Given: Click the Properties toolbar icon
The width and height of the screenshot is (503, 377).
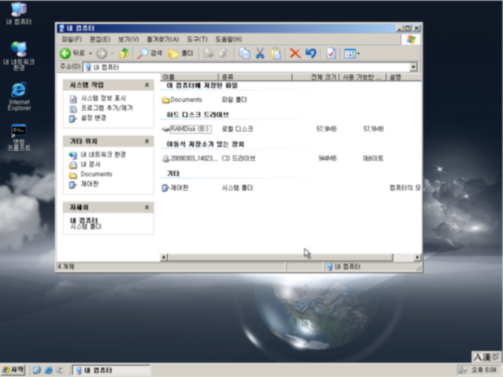Looking at the screenshot, I should [331, 53].
